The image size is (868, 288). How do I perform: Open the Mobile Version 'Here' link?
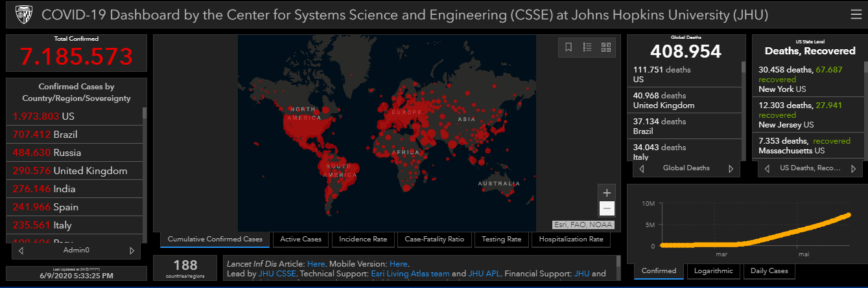[399, 264]
